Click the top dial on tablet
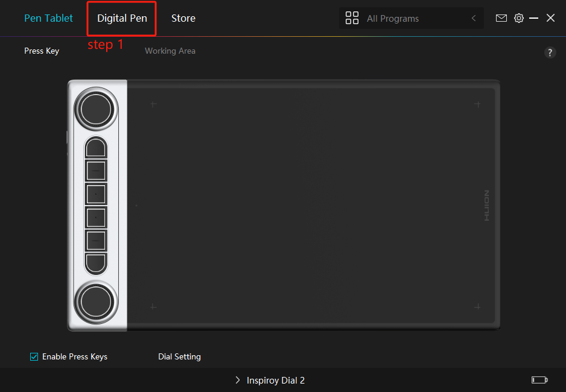 (96, 109)
